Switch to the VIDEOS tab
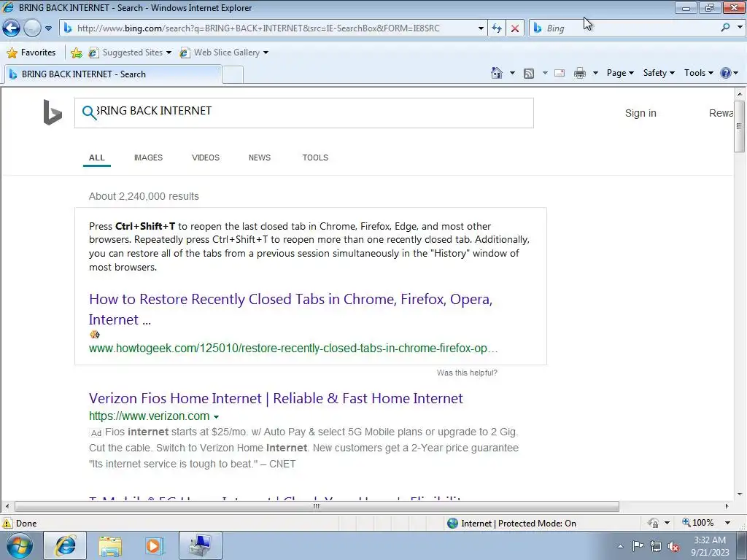This screenshot has width=747, height=560. (x=205, y=157)
